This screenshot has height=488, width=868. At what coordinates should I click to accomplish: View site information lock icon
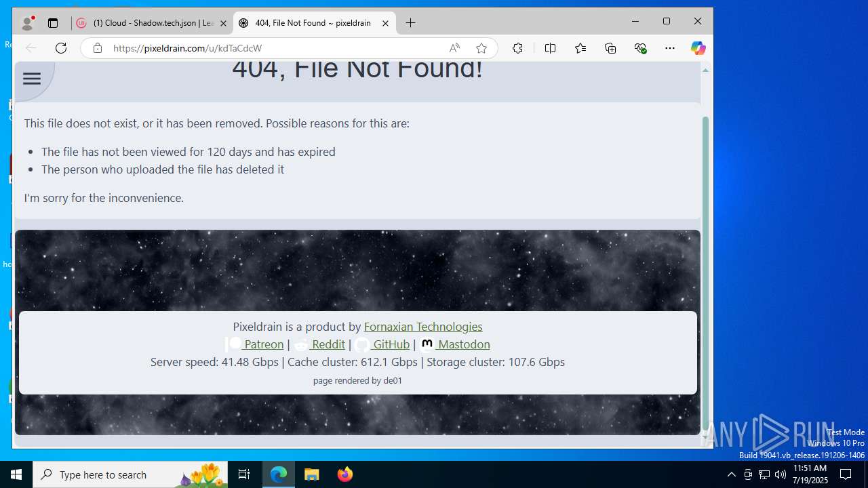[98, 48]
